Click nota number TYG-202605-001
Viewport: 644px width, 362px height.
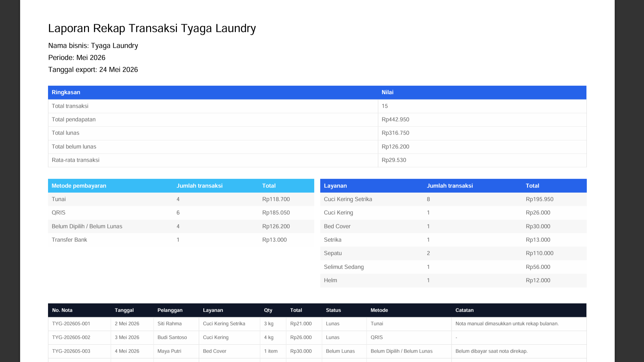point(71,324)
